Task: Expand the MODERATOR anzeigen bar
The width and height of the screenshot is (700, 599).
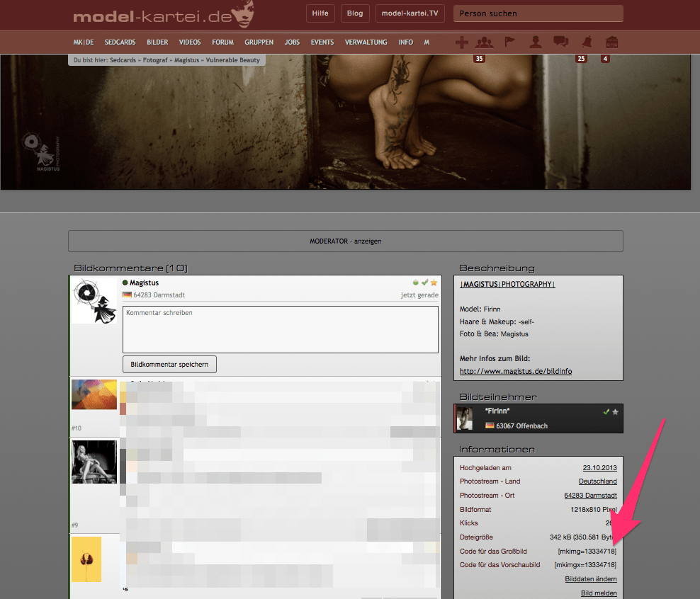Action: tap(346, 241)
